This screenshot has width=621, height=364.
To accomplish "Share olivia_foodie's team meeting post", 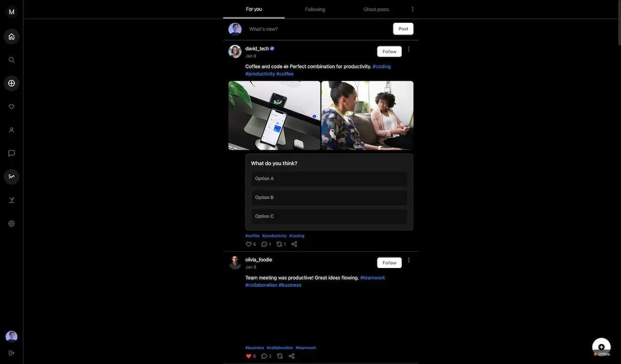I will (292, 356).
